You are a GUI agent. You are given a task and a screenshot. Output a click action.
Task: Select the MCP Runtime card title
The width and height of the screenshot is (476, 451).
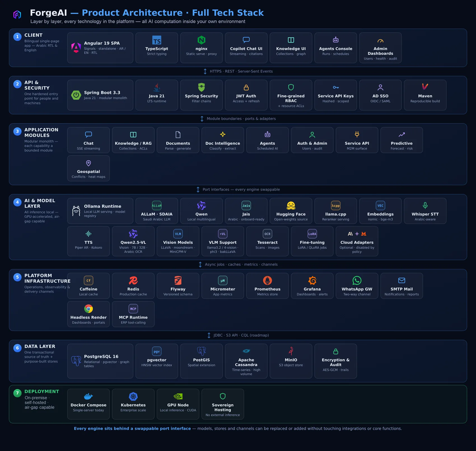point(133,317)
